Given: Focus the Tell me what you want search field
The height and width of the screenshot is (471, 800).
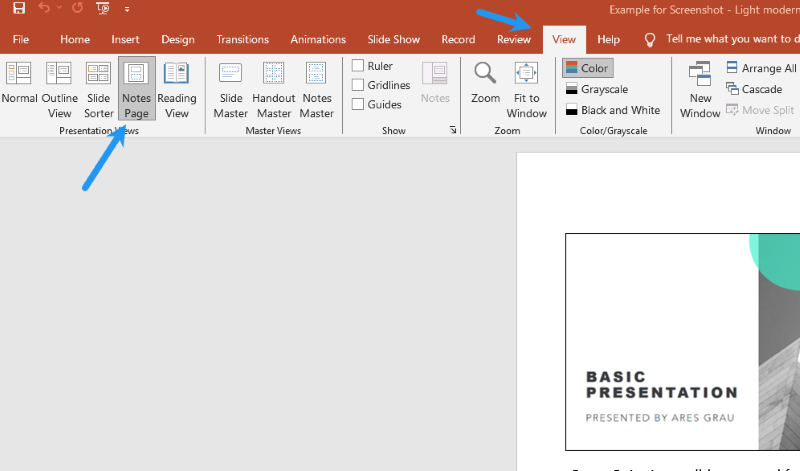Looking at the screenshot, I should 733,39.
